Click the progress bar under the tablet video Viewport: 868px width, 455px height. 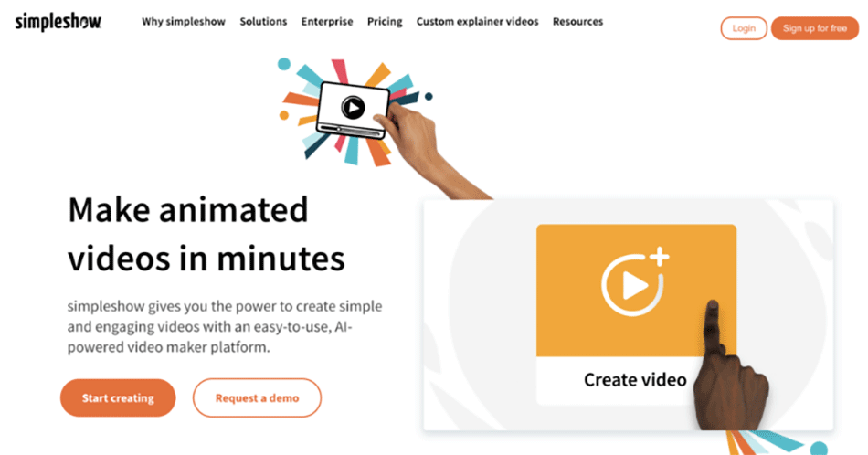point(352,132)
